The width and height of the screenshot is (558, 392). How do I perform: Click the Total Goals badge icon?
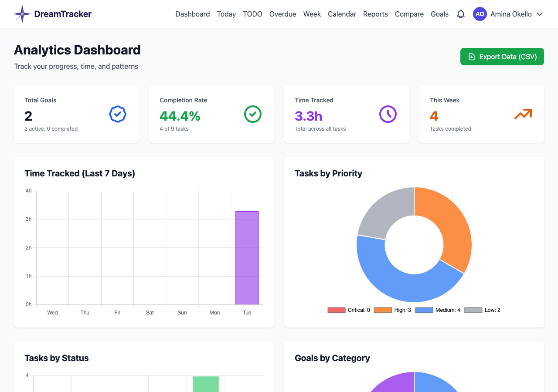pos(118,114)
